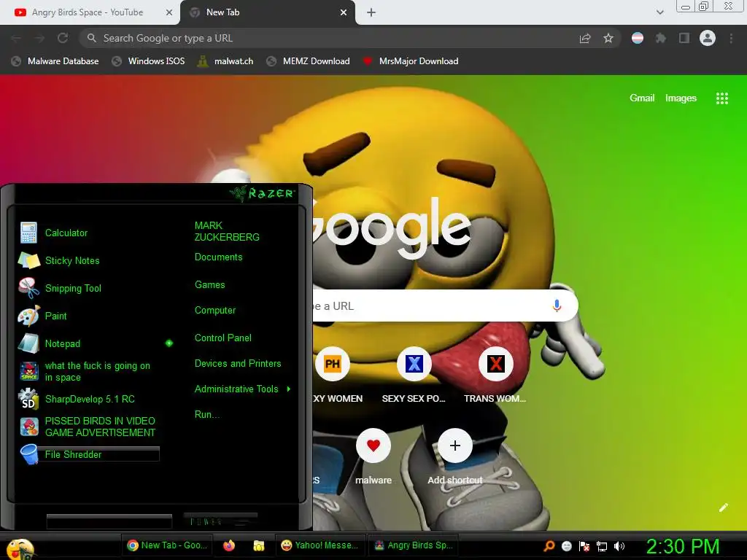Open Devices and Printers

pyautogui.click(x=238, y=364)
